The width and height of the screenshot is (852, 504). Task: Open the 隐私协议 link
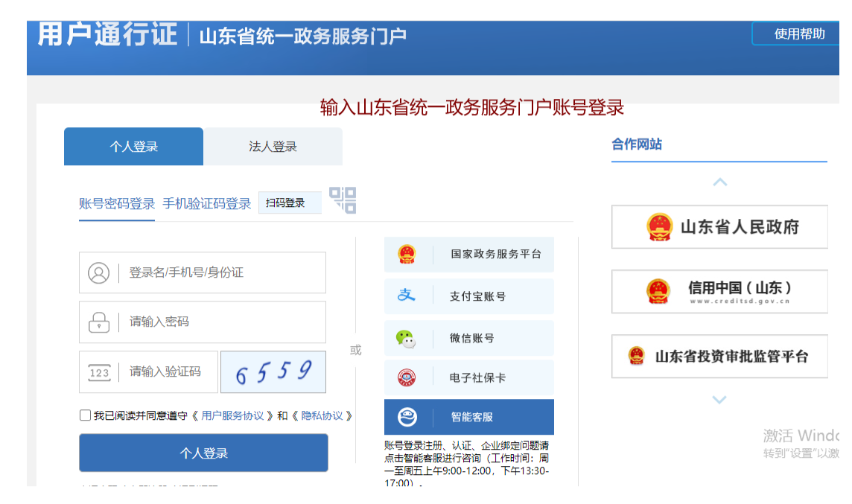(322, 415)
